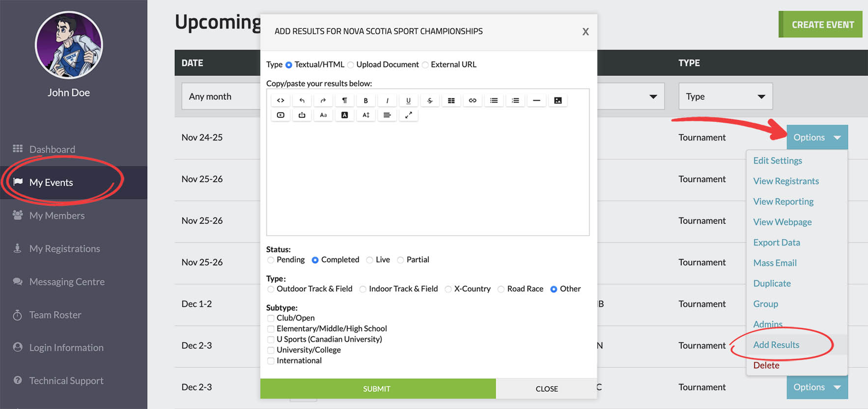
Task: Click the insert link icon
Action: tap(473, 101)
